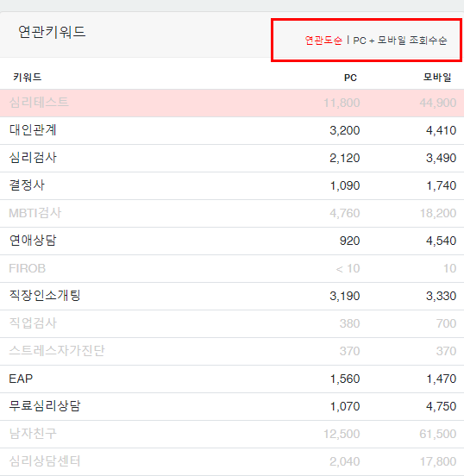Click PC value 2,040 for 심리상담센터
The height and width of the screenshot is (476, 464).
click(345, 461)
